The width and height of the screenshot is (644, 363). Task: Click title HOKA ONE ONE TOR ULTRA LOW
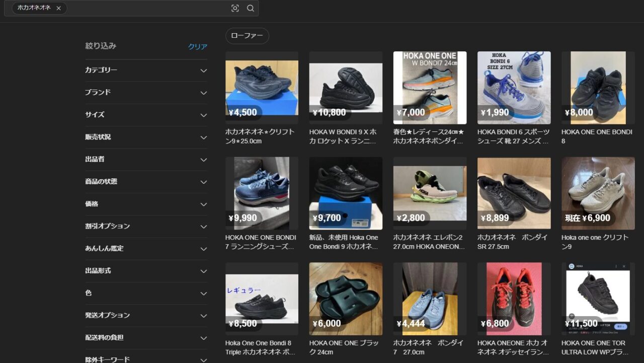coord(594,347)
